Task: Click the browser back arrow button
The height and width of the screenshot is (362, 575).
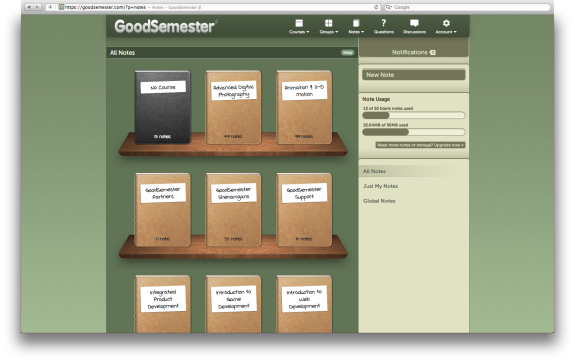Action: [29, 7]
